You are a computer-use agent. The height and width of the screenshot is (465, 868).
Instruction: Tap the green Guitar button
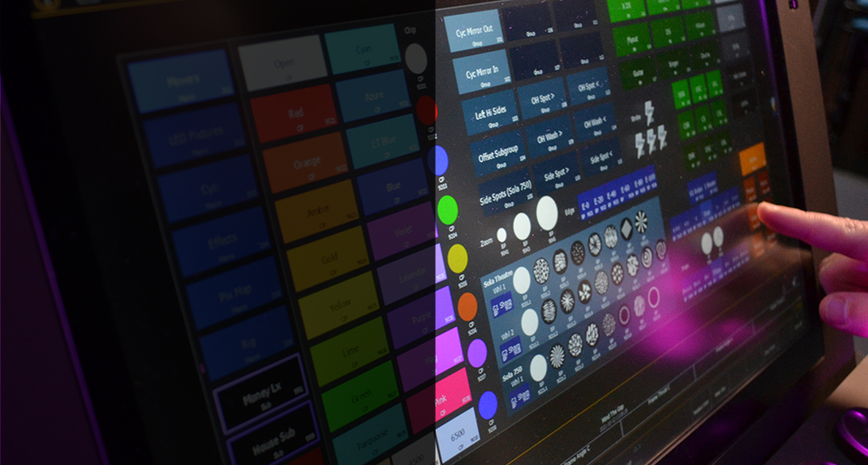637,74
